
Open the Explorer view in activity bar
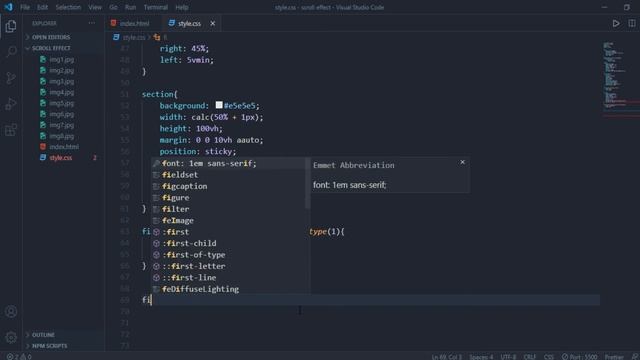pos(11,27)
